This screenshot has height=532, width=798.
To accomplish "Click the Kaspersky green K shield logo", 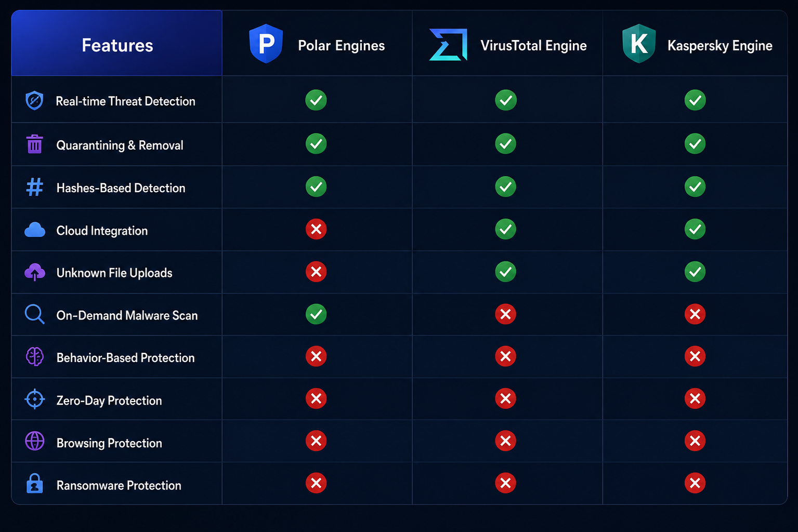I will tap(639, 44).
